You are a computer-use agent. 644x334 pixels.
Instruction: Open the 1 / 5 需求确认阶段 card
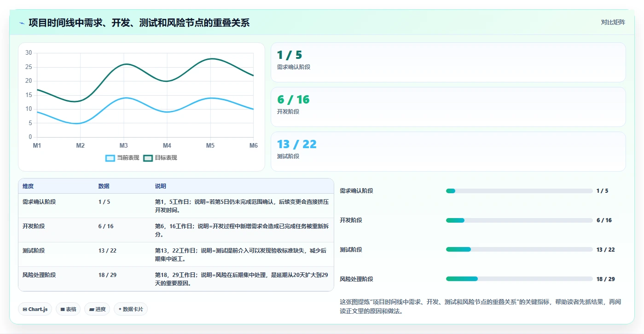click(448, 62)
